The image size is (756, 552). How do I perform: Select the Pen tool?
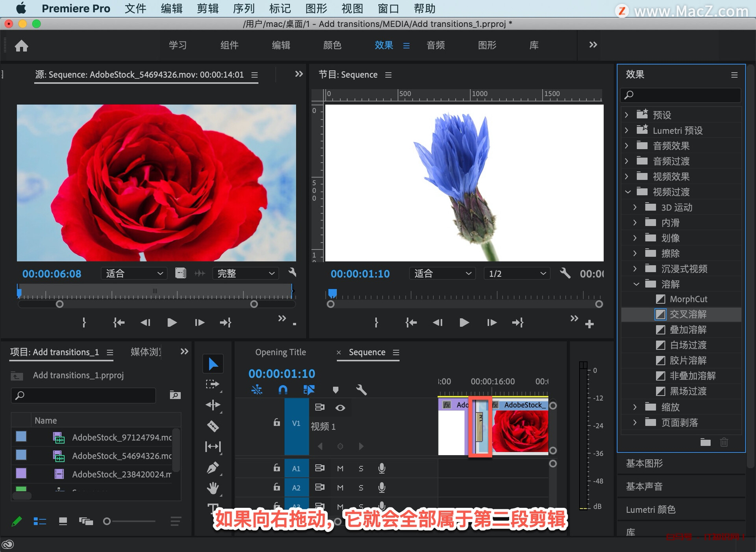(213, 468)
